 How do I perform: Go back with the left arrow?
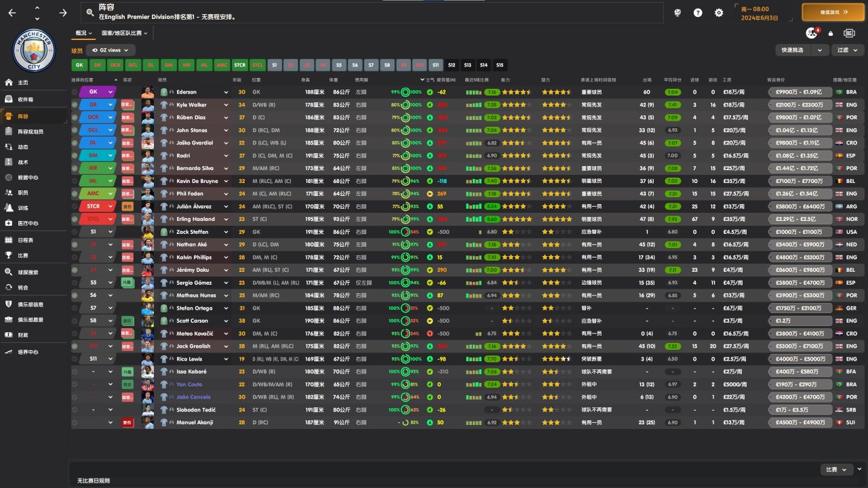[x=12, y=13]
